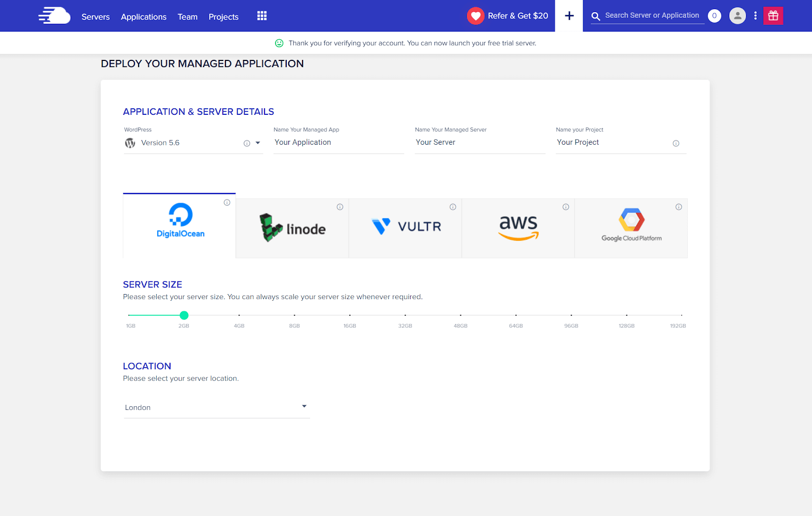Open the three-dot more menu

tap(755, 16)
